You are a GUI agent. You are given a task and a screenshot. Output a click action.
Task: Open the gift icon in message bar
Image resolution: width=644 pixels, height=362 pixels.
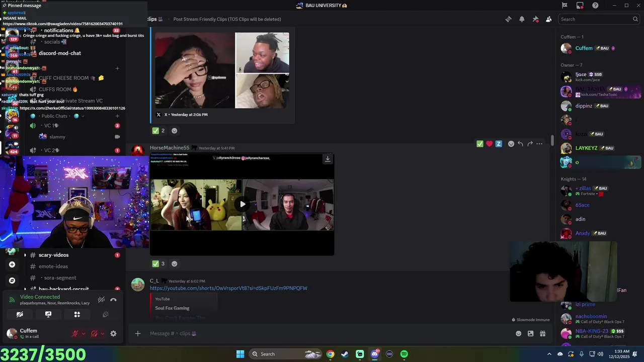tap(542, 333)
